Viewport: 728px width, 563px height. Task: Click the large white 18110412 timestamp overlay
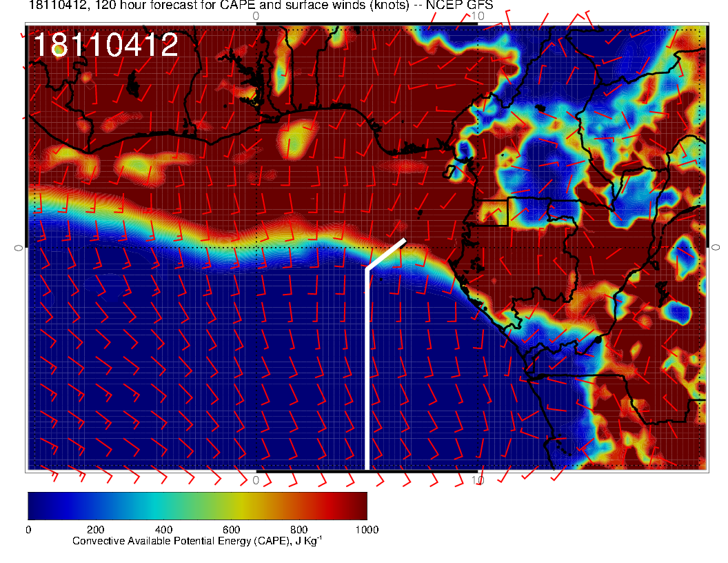(x=105, y=46)
